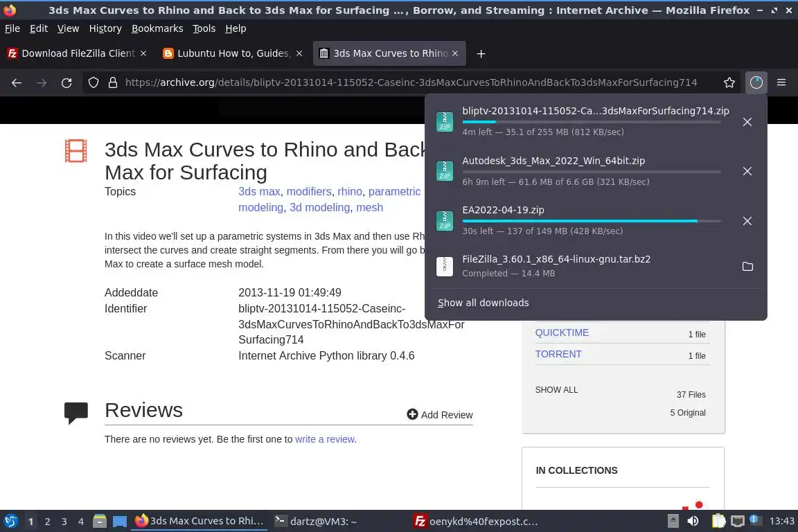Reload the current page
The height and width of the screenshot is (532, 798).
pyautogui.click(x=66, y=83)
